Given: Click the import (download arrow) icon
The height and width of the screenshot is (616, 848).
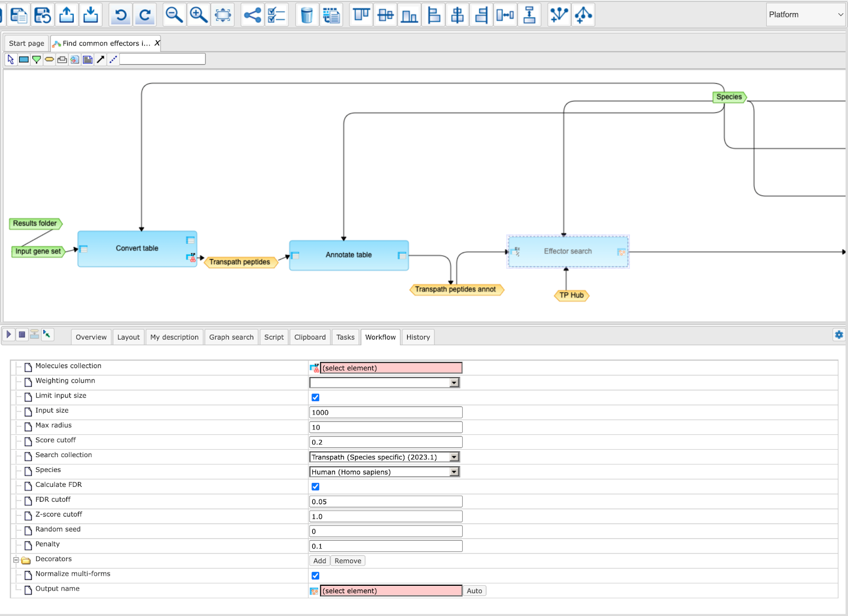Looking at the screenshot, I should 91,15.
